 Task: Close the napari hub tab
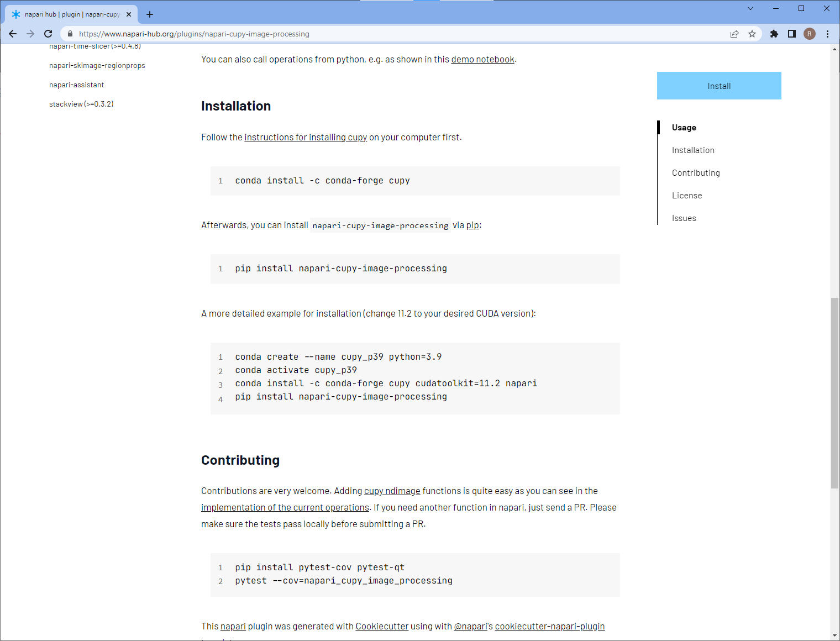click(x=129, y=14)
